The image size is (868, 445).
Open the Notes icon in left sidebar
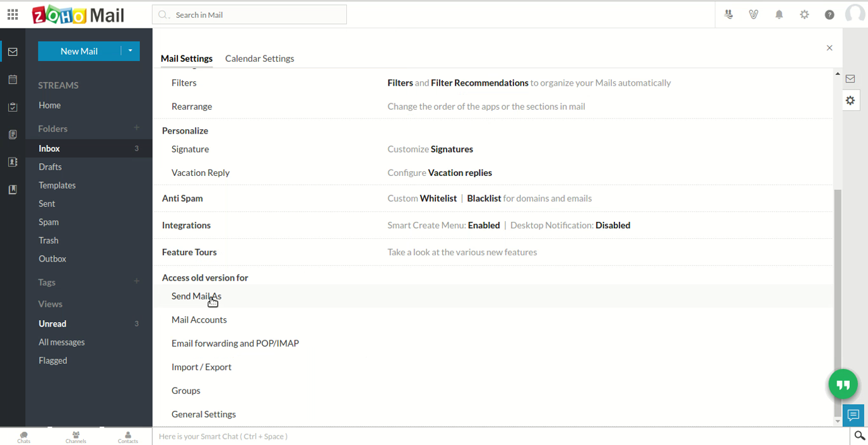point(13,134)
